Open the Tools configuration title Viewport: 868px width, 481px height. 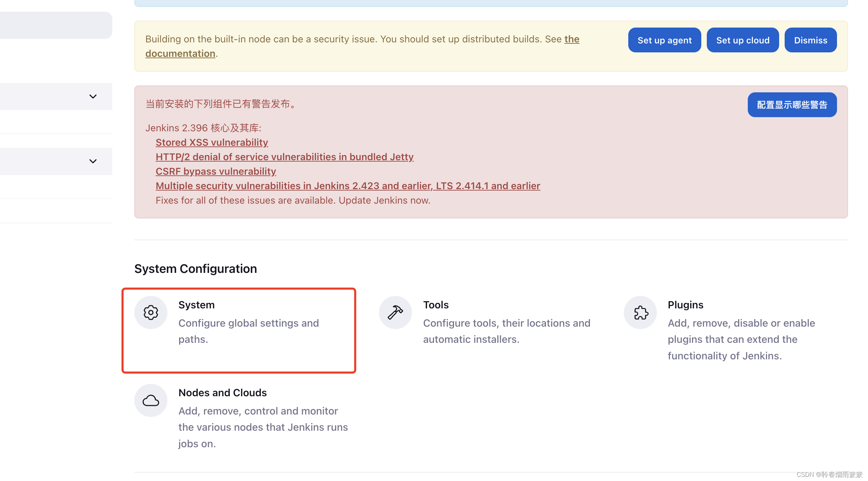[436, 305]
